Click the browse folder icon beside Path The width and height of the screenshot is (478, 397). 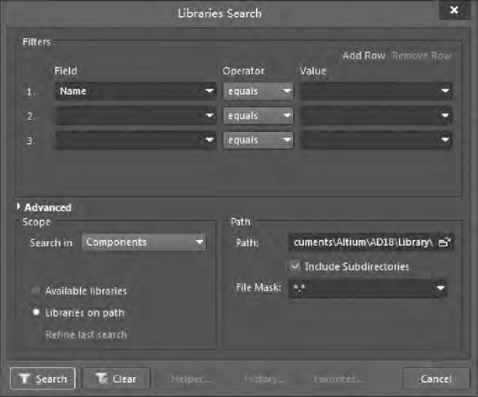[444, 242]
